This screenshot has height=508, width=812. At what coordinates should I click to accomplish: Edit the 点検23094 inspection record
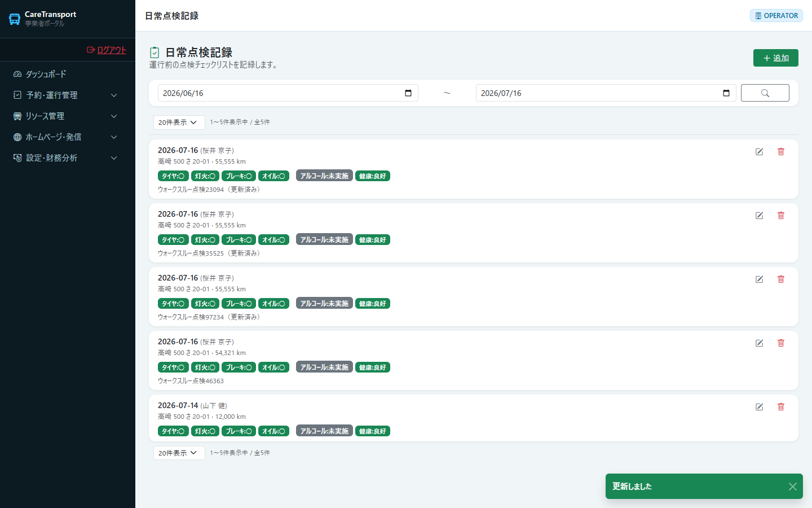pos(760,152)
